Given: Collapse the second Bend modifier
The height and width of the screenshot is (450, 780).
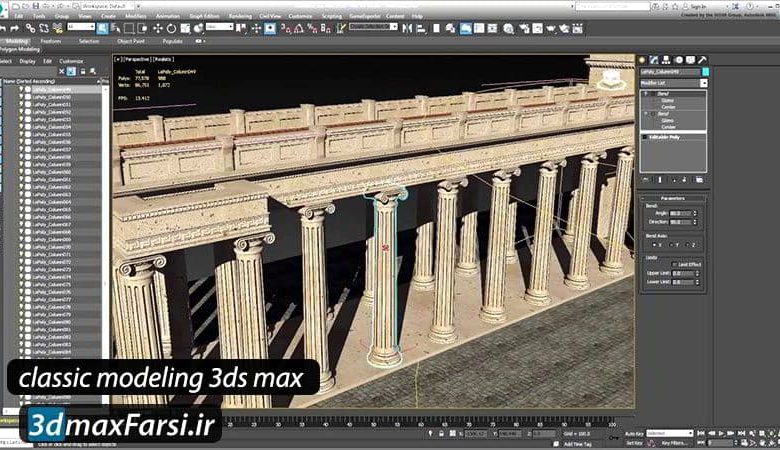Looking at the screenshot, I should [x=646, y=114].
